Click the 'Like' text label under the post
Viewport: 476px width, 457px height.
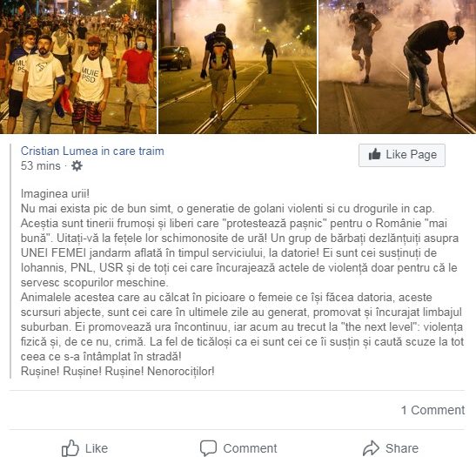click(x=97, y=448)
